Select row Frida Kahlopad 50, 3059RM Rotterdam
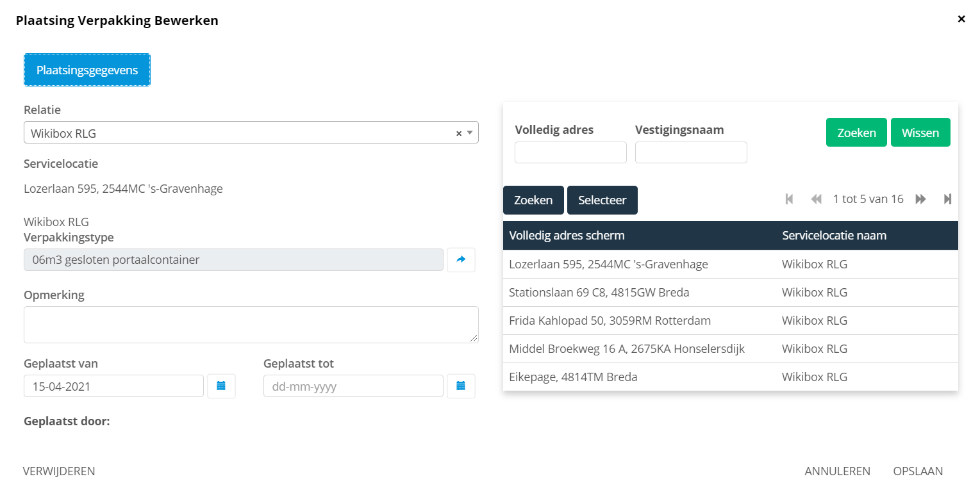The width and height of the screenshot is (980, 497). (731, 320)
